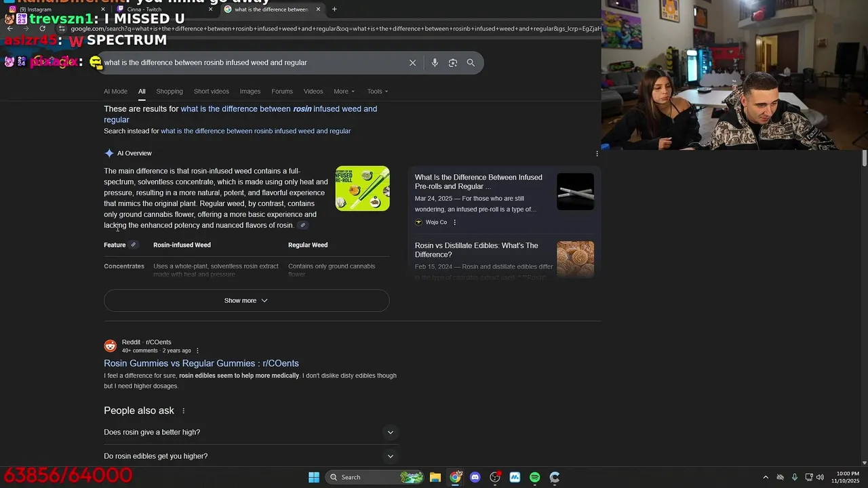Expand AI Overview with 'Show more'

click(246, 300)
